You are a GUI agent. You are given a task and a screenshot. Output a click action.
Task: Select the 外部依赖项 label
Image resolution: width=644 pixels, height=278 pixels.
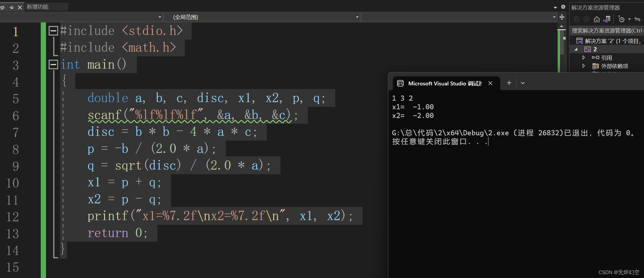[x=615, y=66]
